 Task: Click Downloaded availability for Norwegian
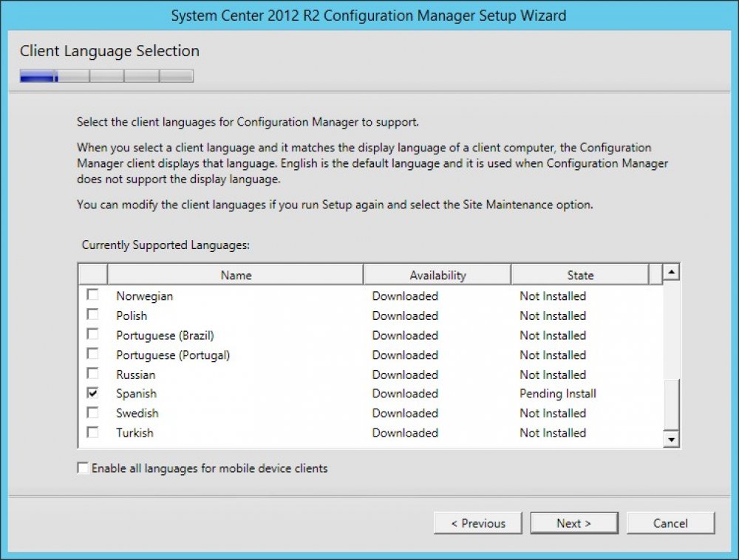405,296
